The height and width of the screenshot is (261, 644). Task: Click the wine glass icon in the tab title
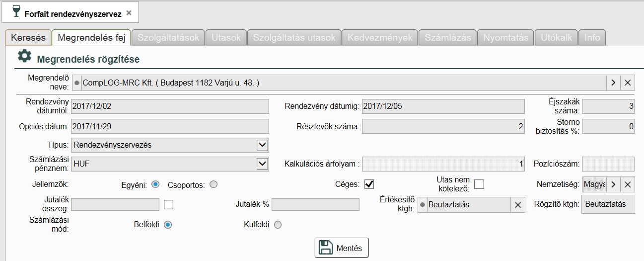(16, 12)
